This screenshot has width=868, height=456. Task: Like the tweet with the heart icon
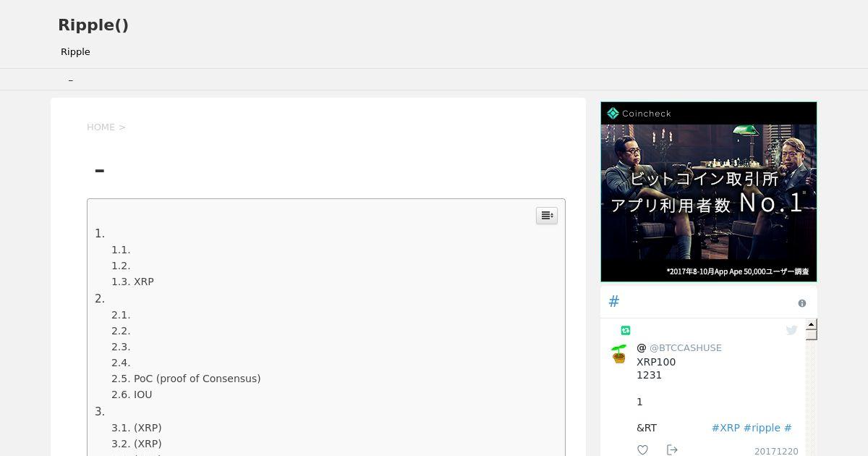642,450
